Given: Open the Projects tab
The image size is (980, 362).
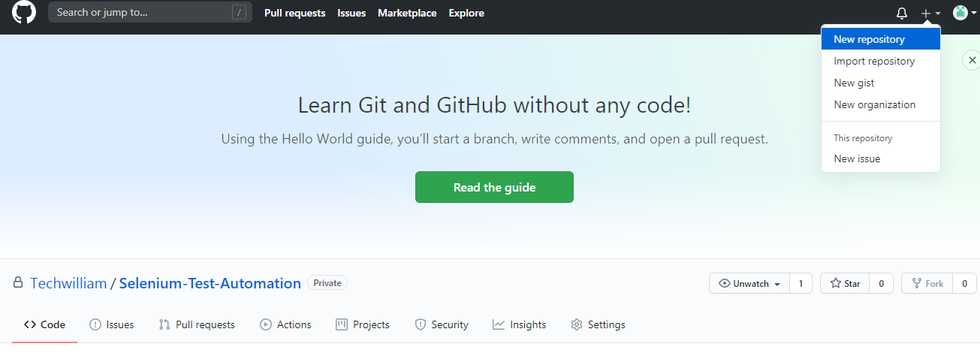Looking at the screenshot, I should pos(363,324).
